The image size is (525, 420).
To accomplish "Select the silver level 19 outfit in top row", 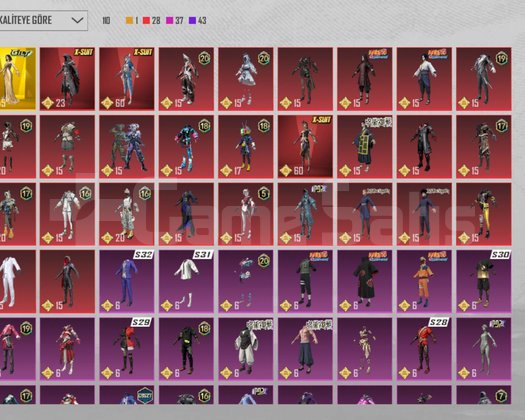I will click(484, 79).
